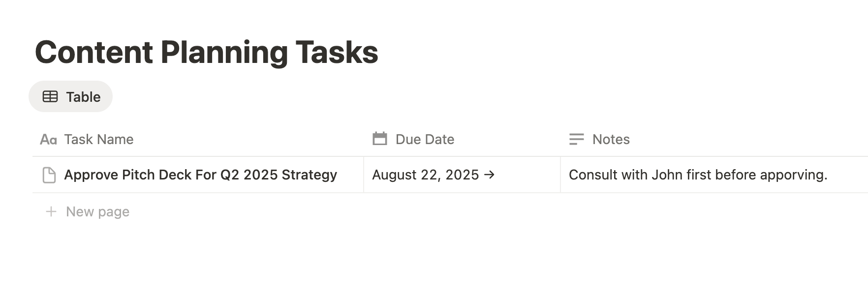This screenshot has height=297, width=868.
Task: Click the Aa text-type icon beside Task Name
Action: (48, 140)
